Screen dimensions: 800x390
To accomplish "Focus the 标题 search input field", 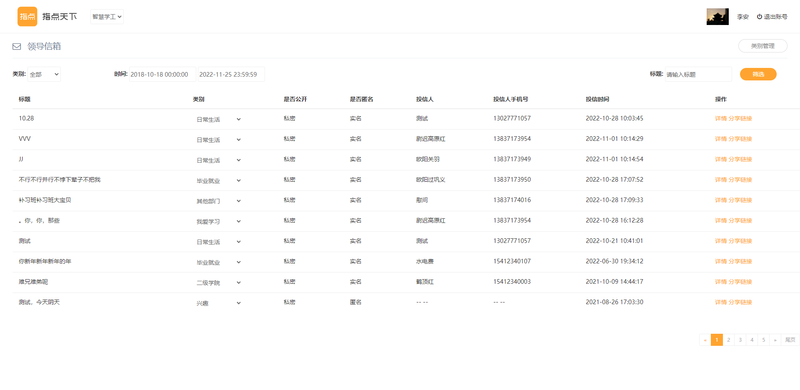I will 698,74.
